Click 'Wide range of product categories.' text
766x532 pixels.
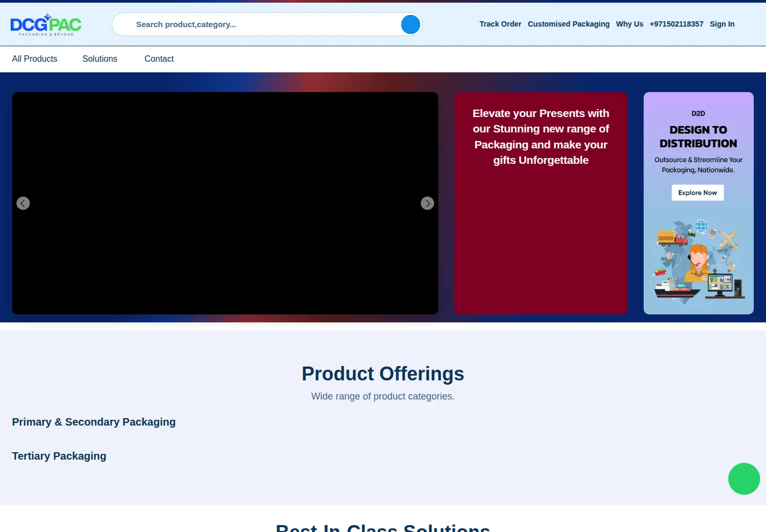coord(383,396)
